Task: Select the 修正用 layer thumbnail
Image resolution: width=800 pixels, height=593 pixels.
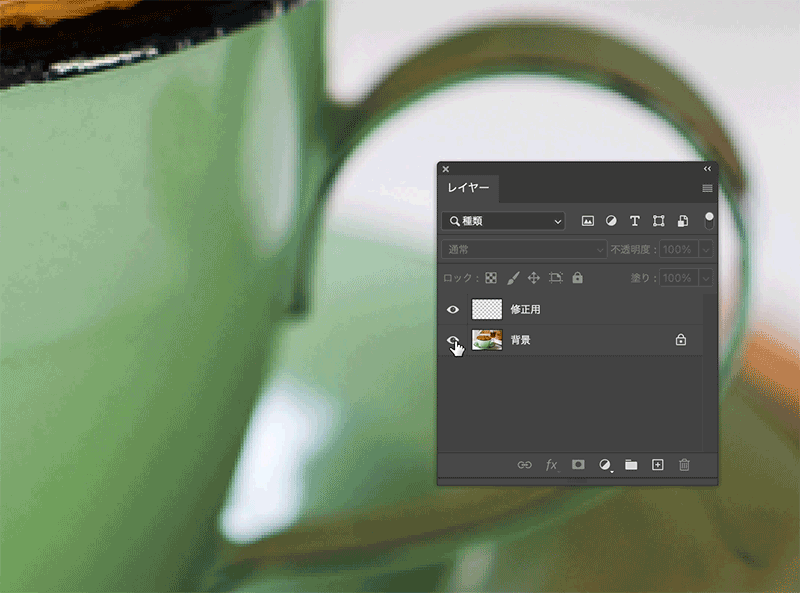Action: (x=487, y=309)
